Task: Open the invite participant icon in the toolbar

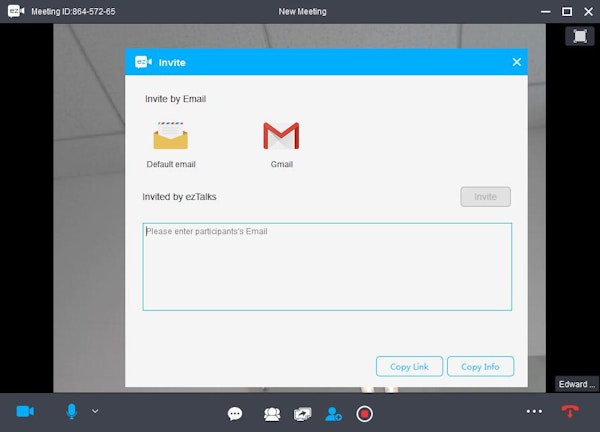Action: click(333, 414)
